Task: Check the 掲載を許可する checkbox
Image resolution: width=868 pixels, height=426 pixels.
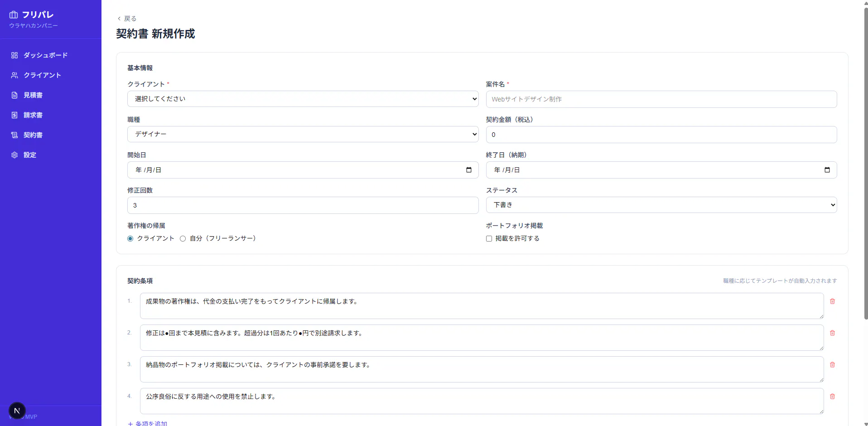Action: click(489, 238)
